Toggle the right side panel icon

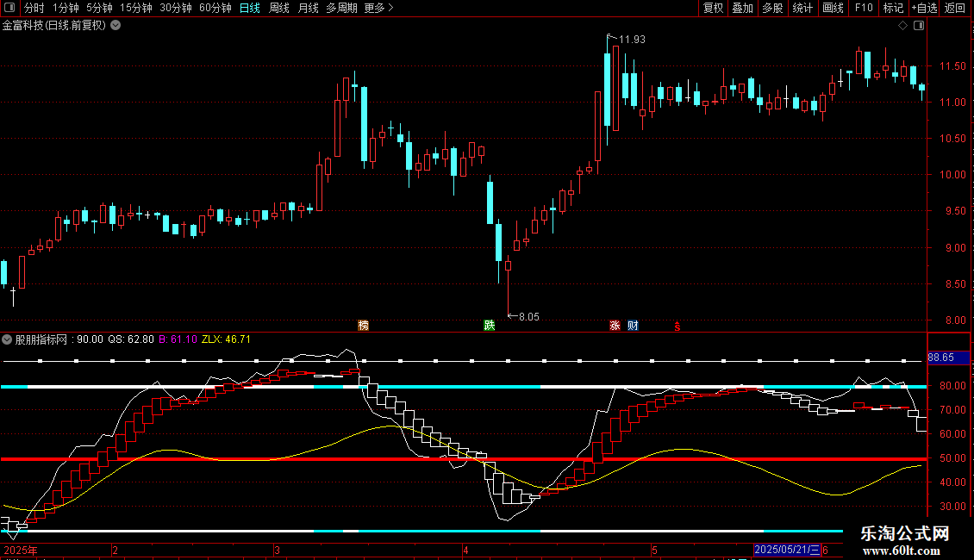[x=919, y=26]
